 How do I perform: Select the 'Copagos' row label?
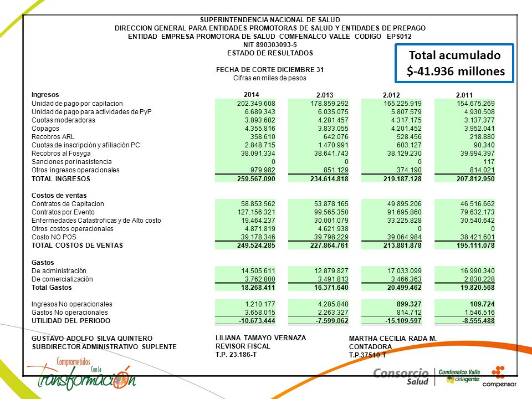click(45, 129)
